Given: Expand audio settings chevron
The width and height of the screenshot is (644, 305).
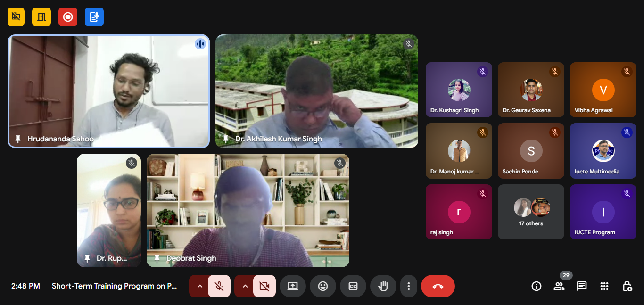Looking at the screenshot, I should click(x=199, y=286).
